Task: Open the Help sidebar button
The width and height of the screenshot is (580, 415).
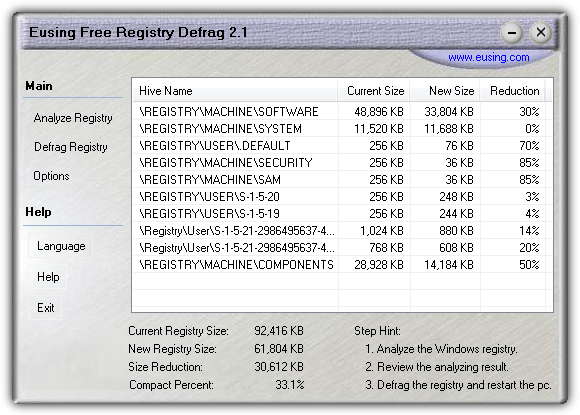Action: point(48,277)
